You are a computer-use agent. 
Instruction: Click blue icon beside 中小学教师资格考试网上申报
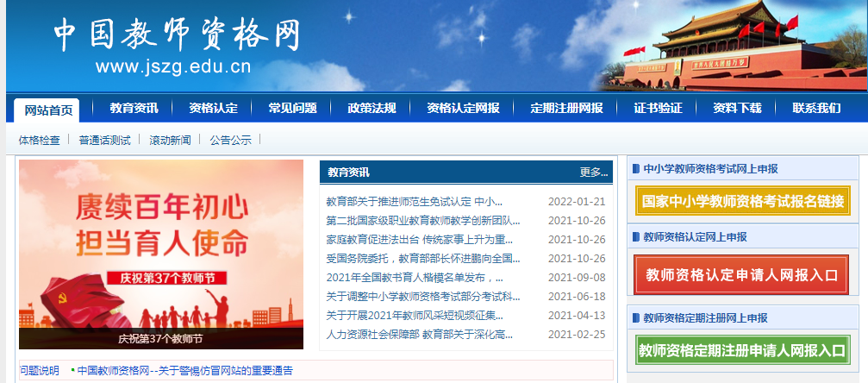point(635,169)
